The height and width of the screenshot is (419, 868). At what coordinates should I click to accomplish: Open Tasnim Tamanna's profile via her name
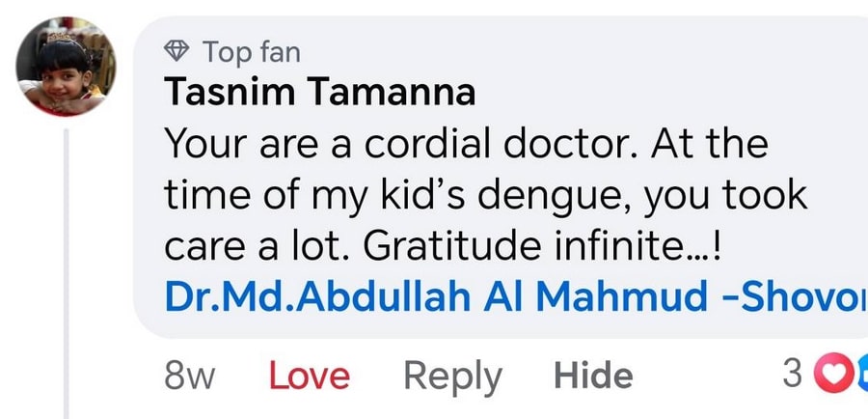point(320,94)
